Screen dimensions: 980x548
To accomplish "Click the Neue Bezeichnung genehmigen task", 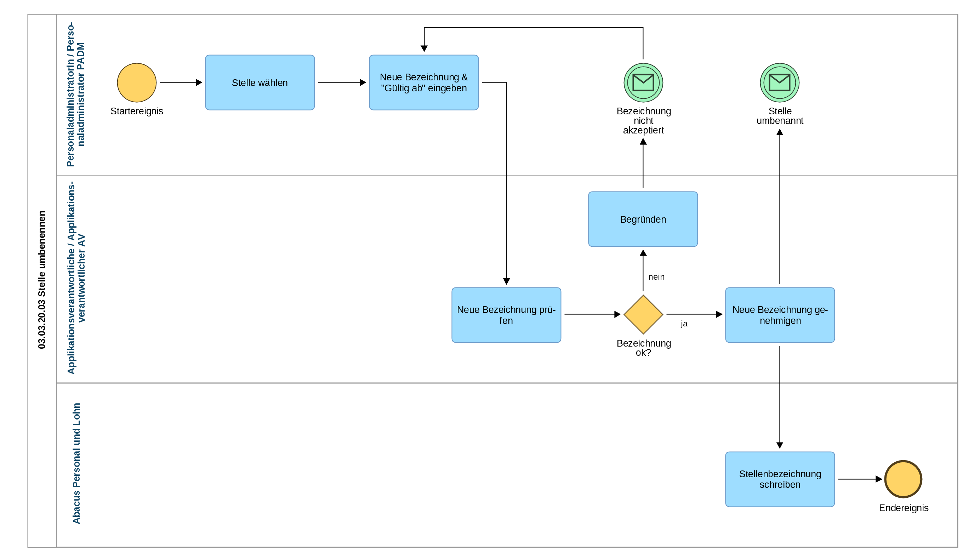I will point(780,315).
